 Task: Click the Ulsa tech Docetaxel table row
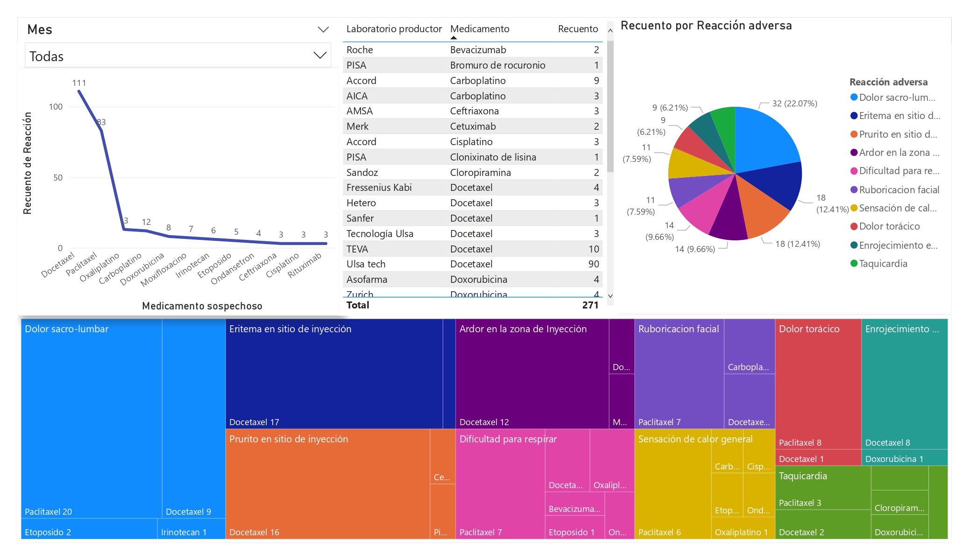472,264
